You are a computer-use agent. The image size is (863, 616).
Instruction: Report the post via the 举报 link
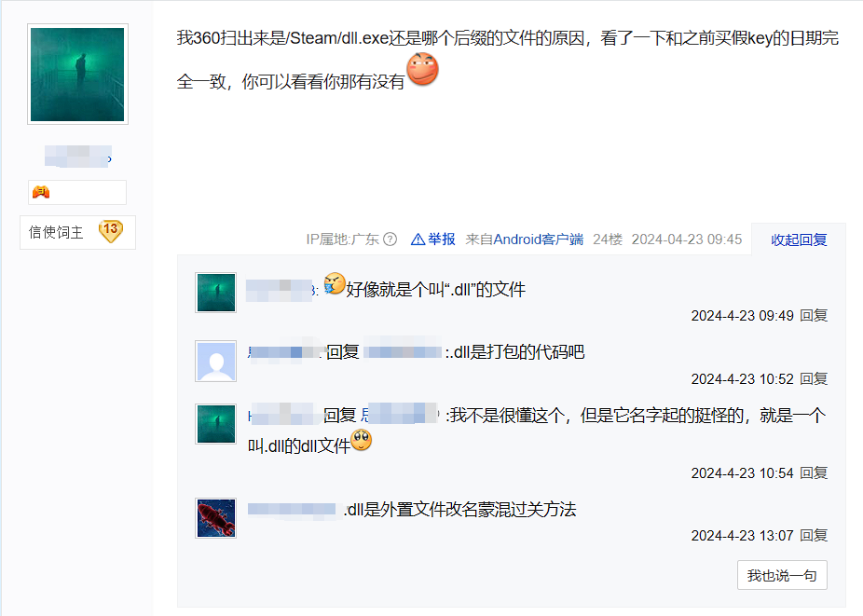442,240
